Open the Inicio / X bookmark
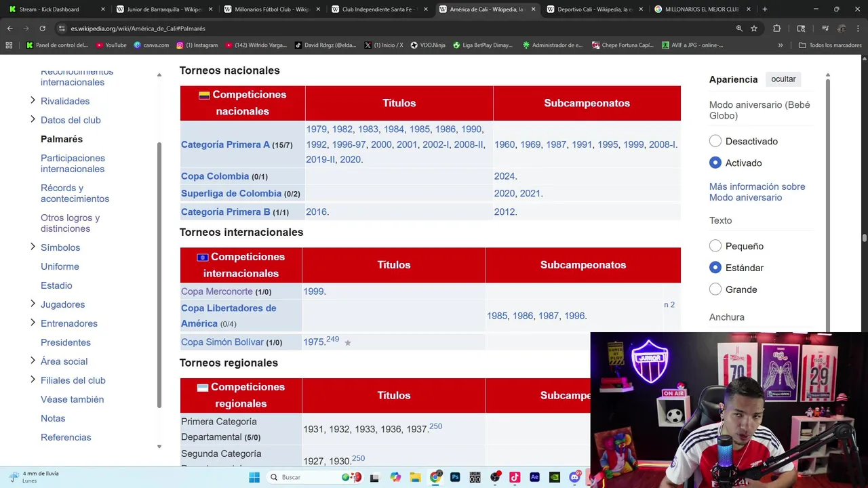Image resolution: width=868 pixels, height=488 pixels. [383, 45]
